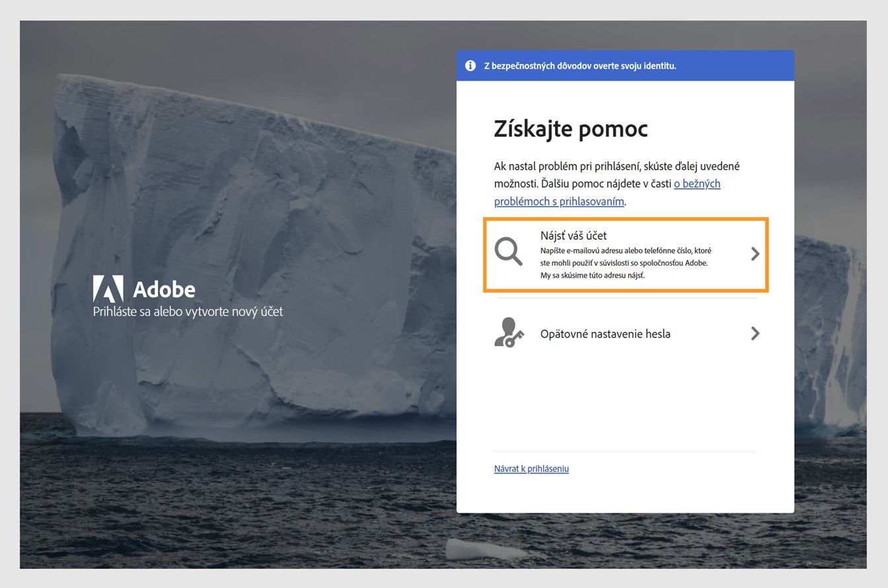Image resolution: width=888 pixels, height=588 pixels.
Task: Click the blue identity verification banner
Action: [x=626, y=65]
